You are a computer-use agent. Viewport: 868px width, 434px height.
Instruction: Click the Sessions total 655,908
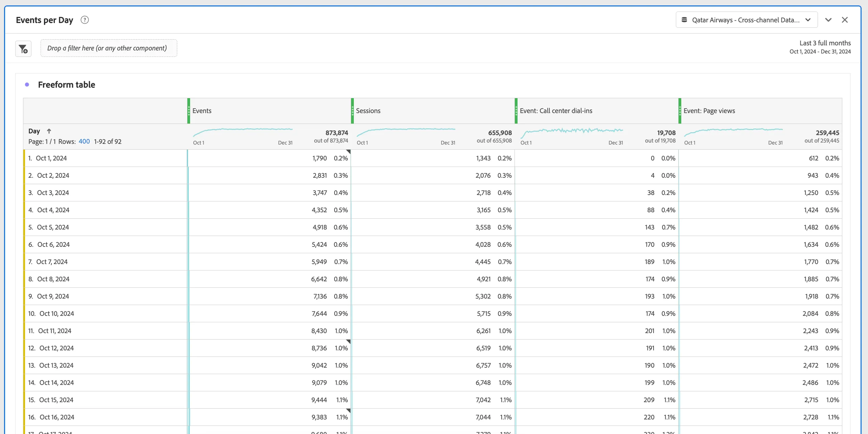point(500,133)
